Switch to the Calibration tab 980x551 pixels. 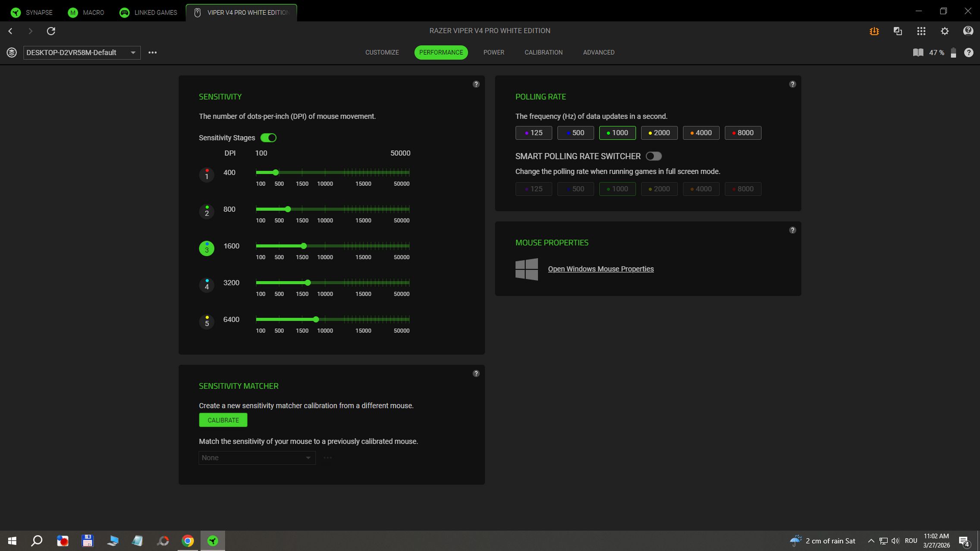543,53
